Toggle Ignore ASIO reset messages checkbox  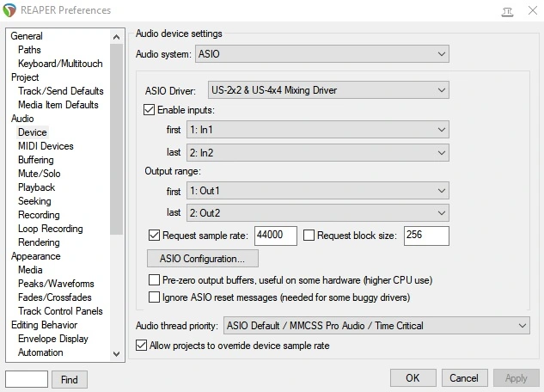point(155,297)
